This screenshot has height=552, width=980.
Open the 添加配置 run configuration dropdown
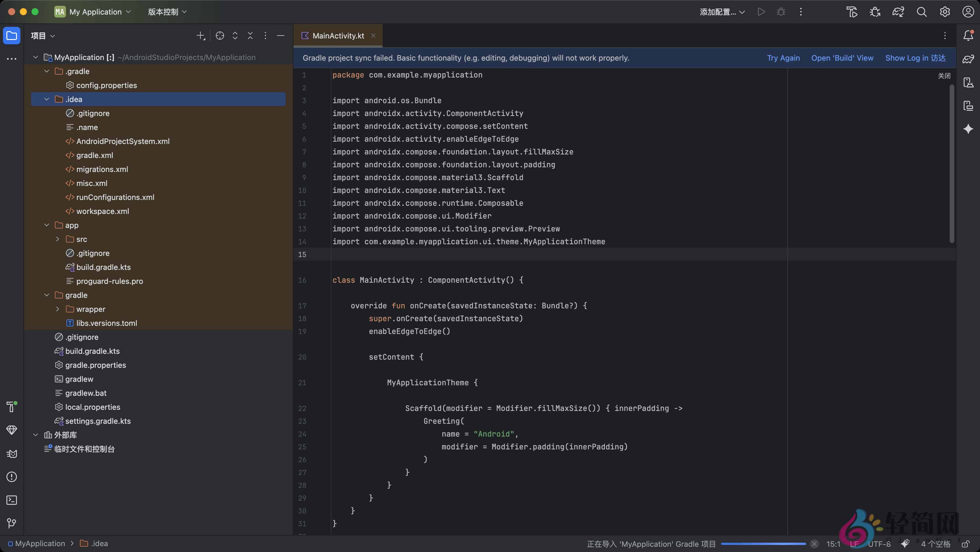click(x=721, y=12)
